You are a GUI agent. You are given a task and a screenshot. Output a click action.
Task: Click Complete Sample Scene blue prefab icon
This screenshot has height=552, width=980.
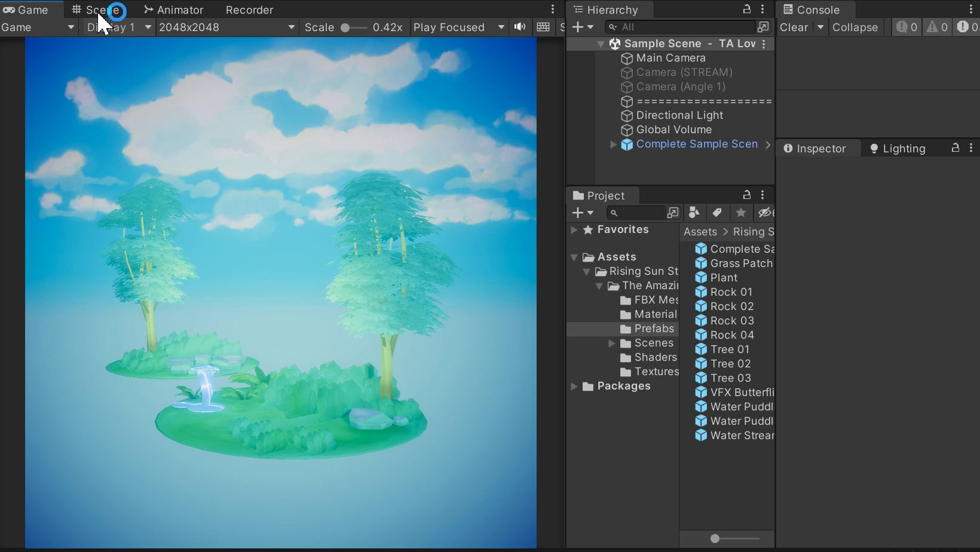(x=627, y=144)
